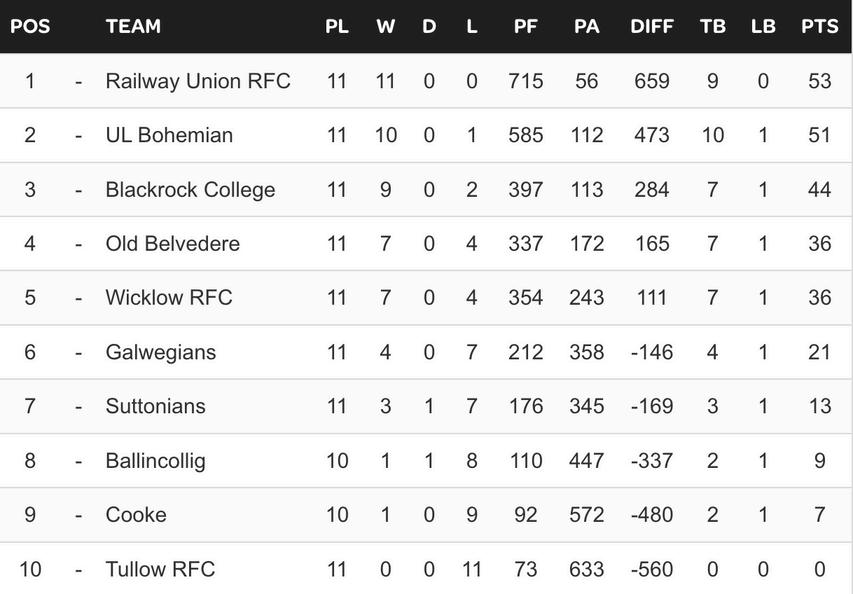
Task: Sort by the PF column header
Action: pyautogui.click(x=525, y=27)
